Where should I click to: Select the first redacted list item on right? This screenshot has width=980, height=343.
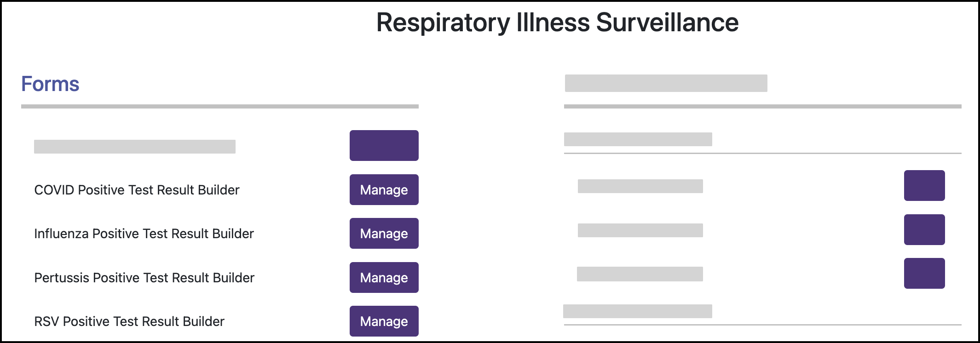tap(640, 186)
